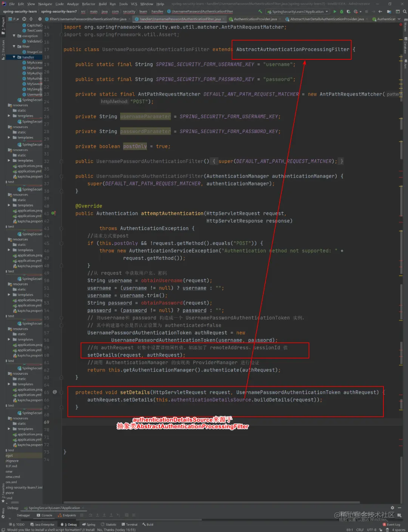The width and height of the screenshot is (408, 532).
Task: Click the handler breadcrumb in navigation bar
Action: (157, 12)
